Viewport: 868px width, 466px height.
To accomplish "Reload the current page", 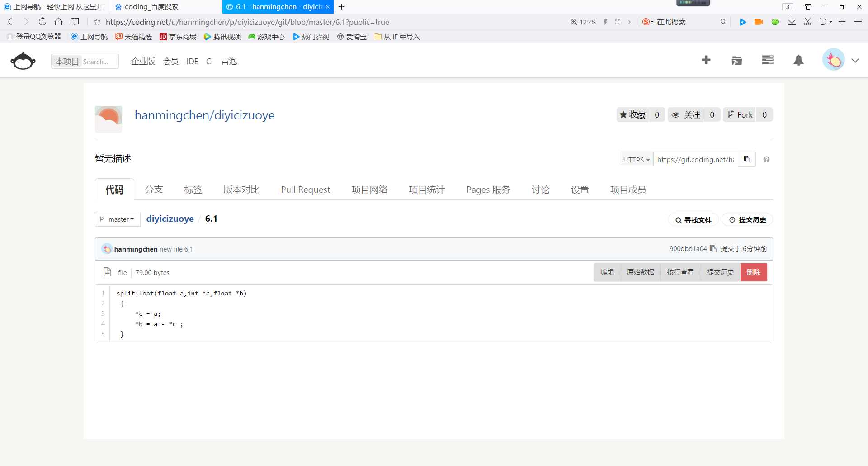I will pyautogui.click(x=42, y=22).
